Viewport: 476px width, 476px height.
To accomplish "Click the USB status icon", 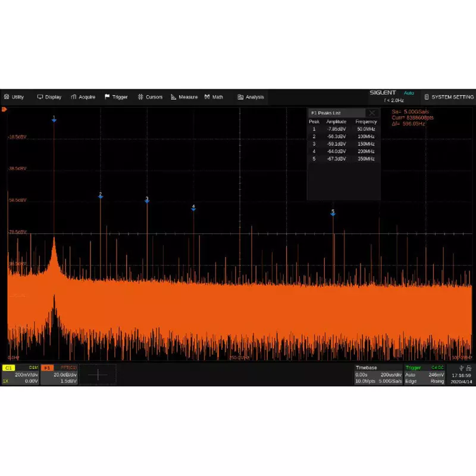I will pyautogui.click(x=461, y=368).
